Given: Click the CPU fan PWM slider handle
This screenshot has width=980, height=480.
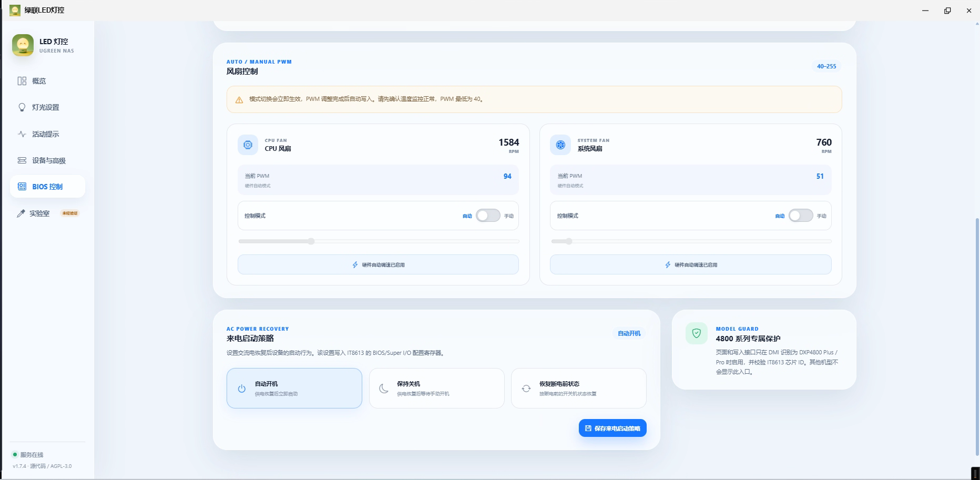Looking at the screenshot, I should pos(311,241).
